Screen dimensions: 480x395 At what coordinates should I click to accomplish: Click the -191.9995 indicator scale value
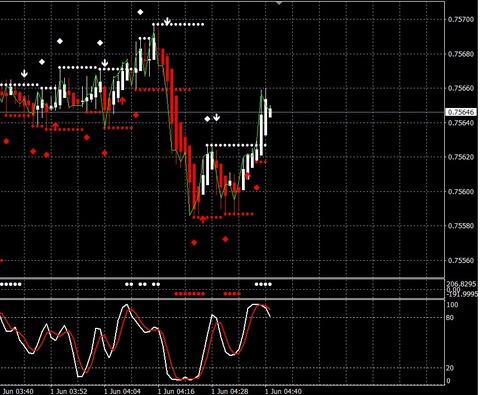[x=462, y=295]
